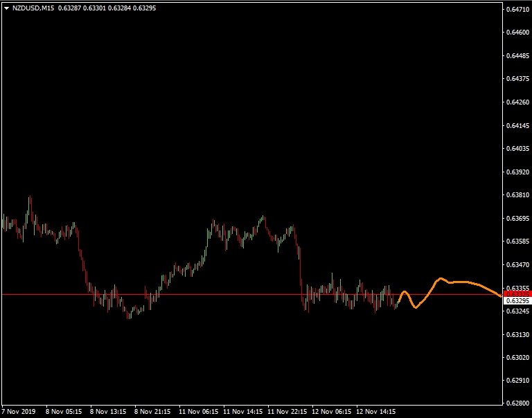Click the red 0.63325 price tag

(x=517, y=294)
